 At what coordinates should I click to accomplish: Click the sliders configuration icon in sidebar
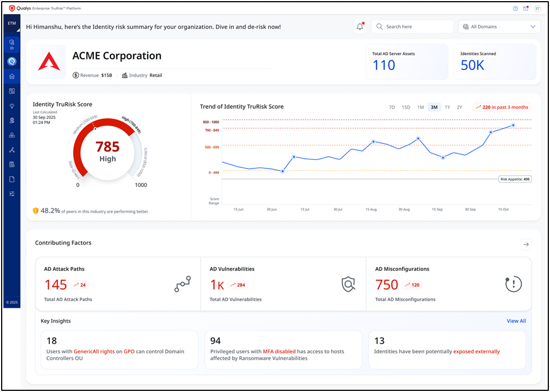pyautogui.click(x=12, y=193)
